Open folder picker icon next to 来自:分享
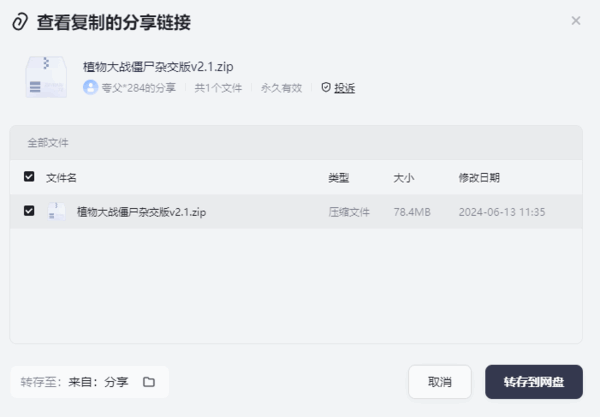The height and width of the screenshot is (417, 600). pos(149,382)
